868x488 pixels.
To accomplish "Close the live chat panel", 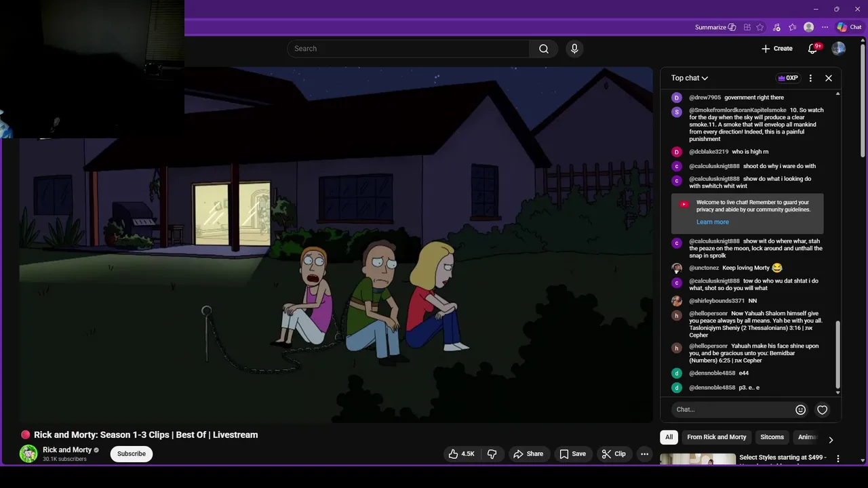I will coord(829,78).
